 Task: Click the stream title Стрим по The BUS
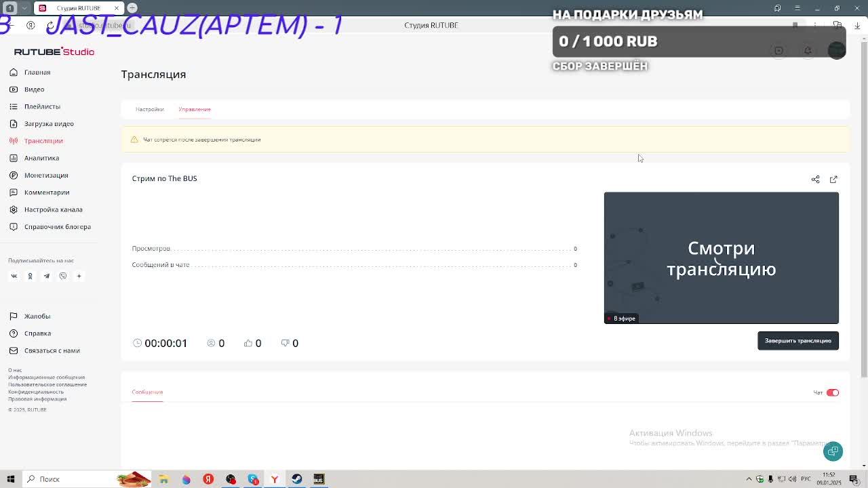pos(164,178)
